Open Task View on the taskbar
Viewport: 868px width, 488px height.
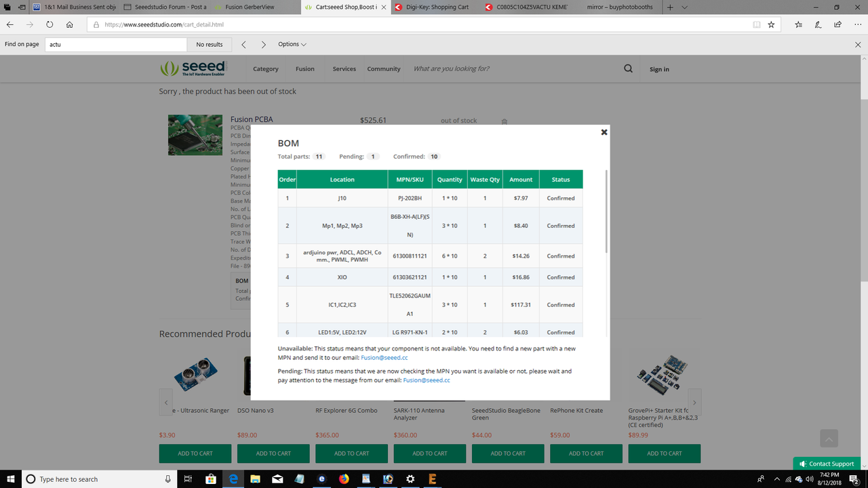(x=189, y=479)
